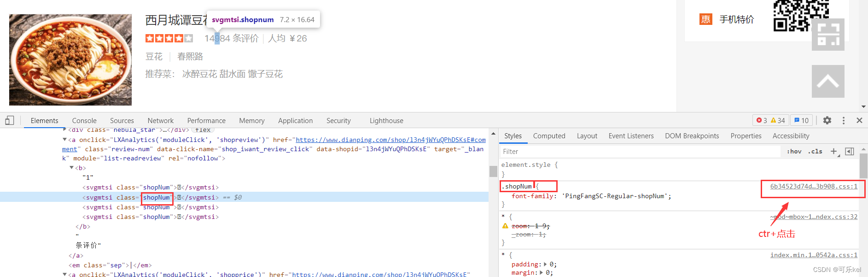
Task: Click the page scrollbar down arrow
Action: [x=863, y=106]
